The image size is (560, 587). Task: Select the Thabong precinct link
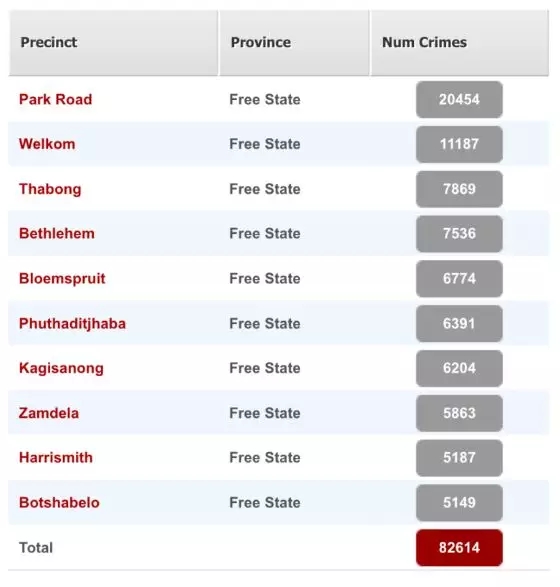[50, 189]
